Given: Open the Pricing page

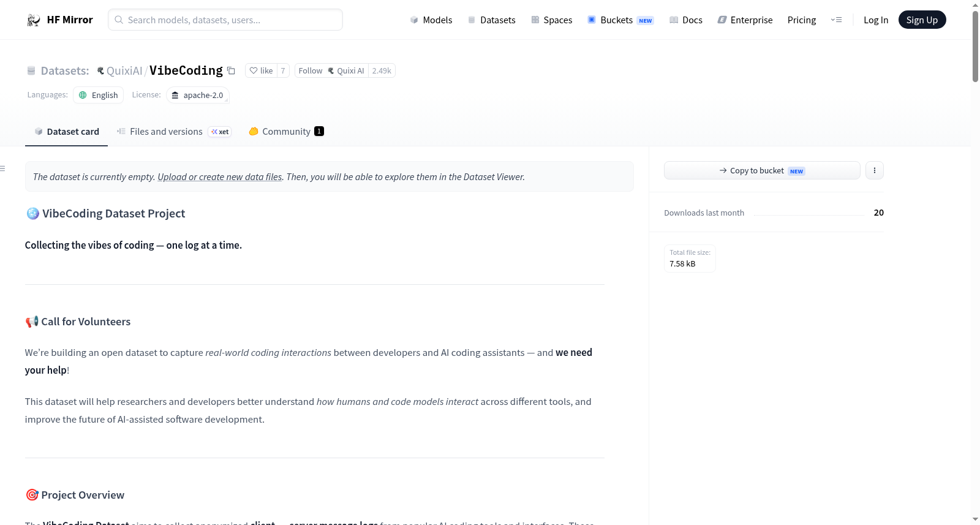Looking at the screenshot, I should pyautogui.click(x=802, y=20).
